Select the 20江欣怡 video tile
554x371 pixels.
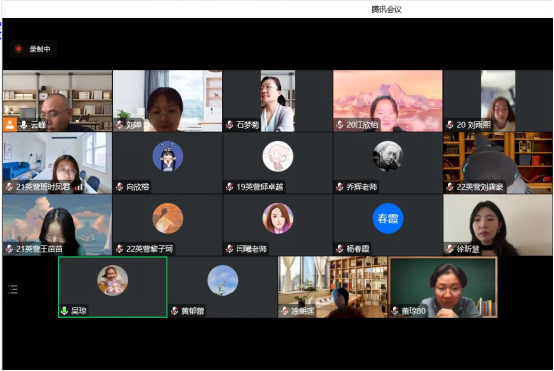click(388, 101)
